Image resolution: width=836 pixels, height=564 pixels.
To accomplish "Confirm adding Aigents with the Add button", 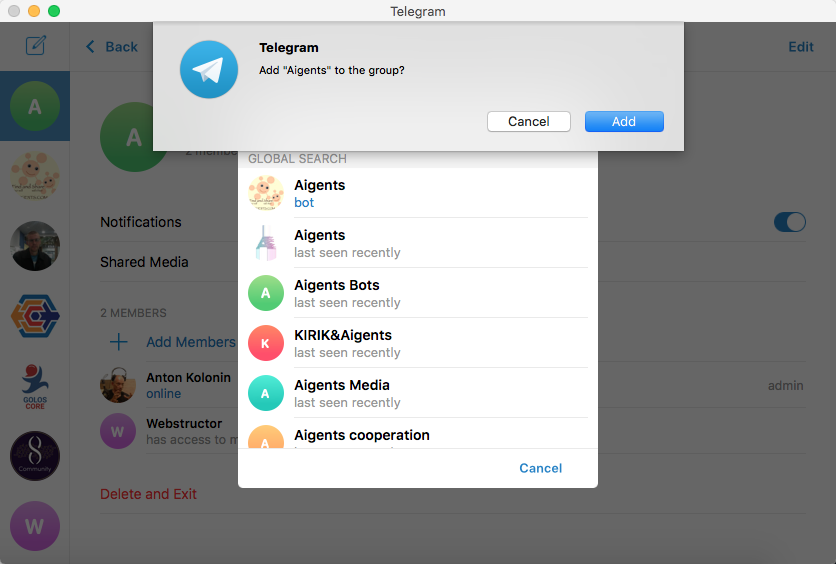I will coord(624,122).
